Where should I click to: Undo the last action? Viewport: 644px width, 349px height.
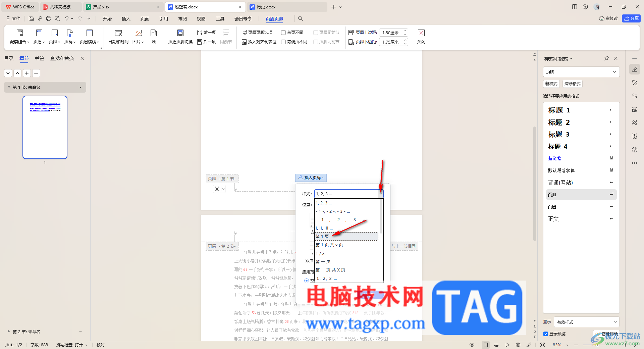(x=67, y=19)
